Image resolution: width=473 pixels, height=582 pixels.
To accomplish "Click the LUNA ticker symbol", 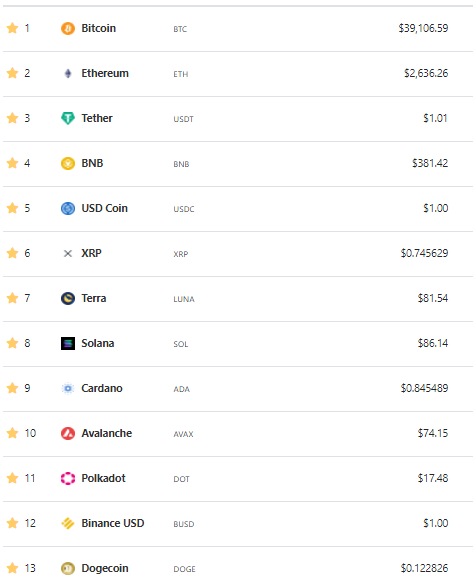I will tap(184, 299).
